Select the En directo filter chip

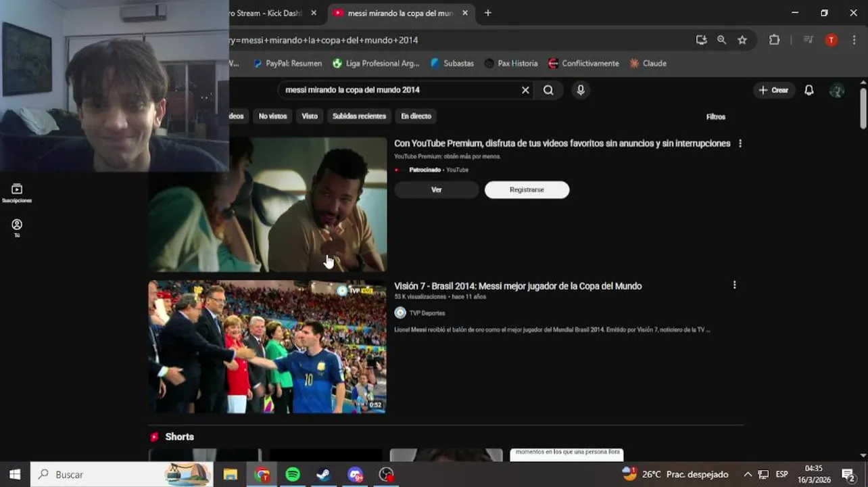pyautogui.click(x=416, y=116)
